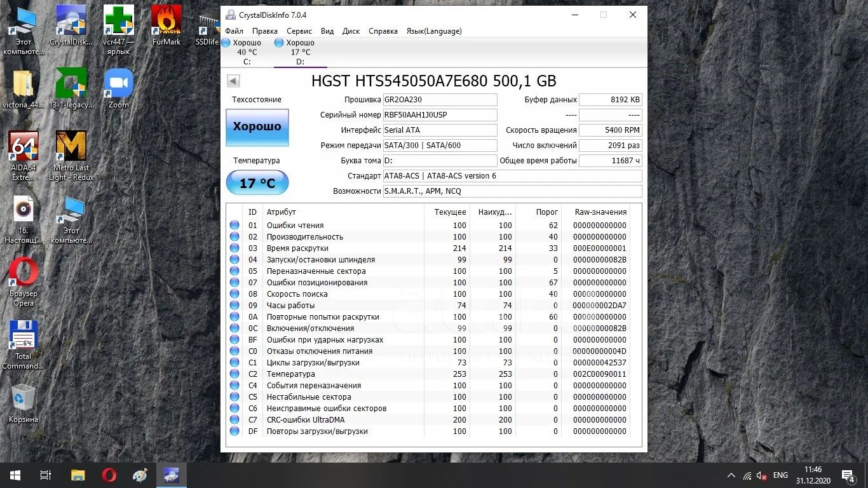Open the '16. Настоящ...' media file icon

tap(24, 219)
